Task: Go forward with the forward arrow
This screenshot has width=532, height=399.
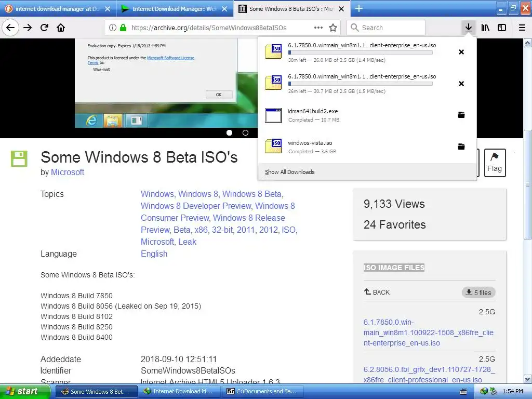Action: click(x=28, y=28)
